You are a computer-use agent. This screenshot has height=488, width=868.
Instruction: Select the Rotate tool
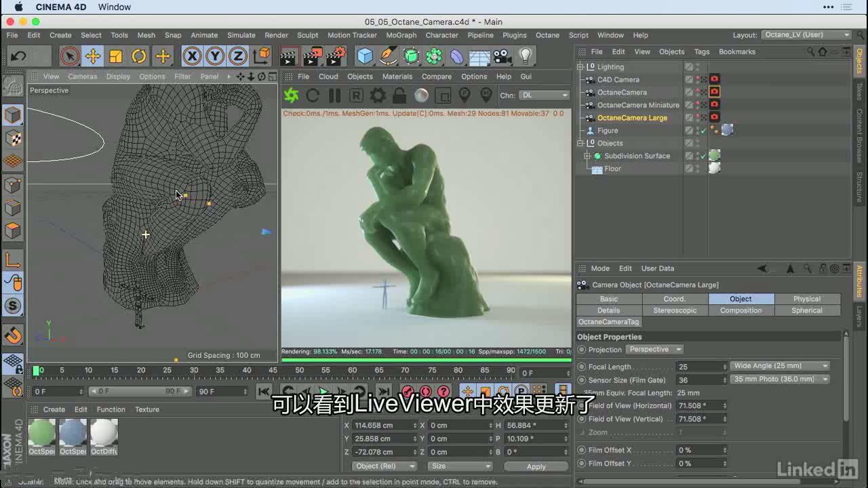pos(139,56)
